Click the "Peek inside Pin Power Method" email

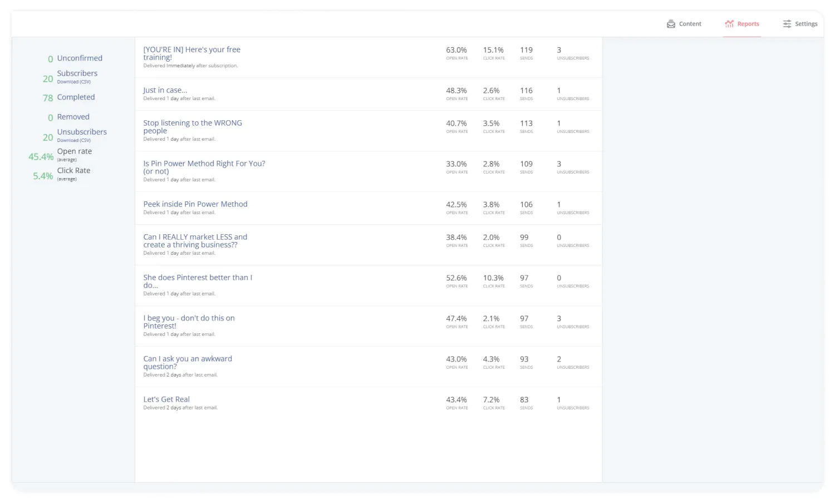click(195, 204)
